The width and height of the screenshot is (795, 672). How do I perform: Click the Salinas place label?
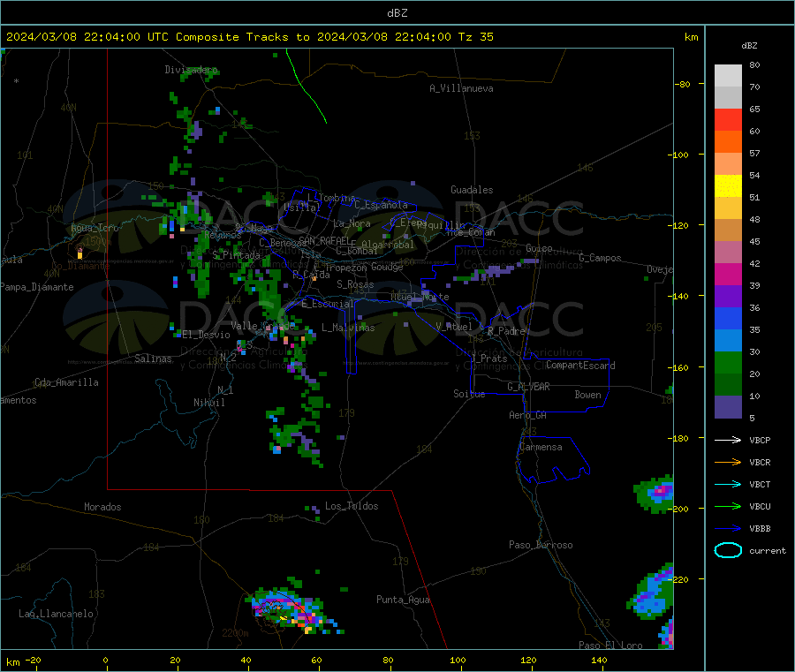[153, 359]
